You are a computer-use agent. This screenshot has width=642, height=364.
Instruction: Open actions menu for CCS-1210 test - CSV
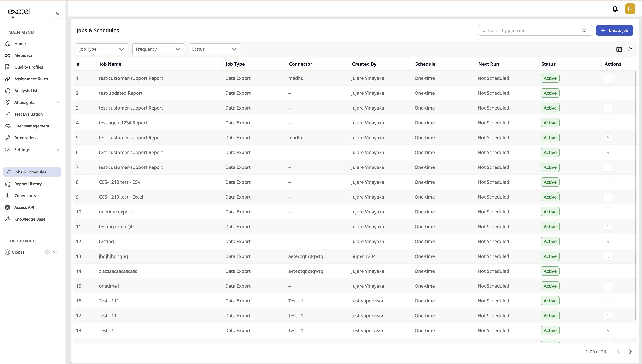(608, 182)
